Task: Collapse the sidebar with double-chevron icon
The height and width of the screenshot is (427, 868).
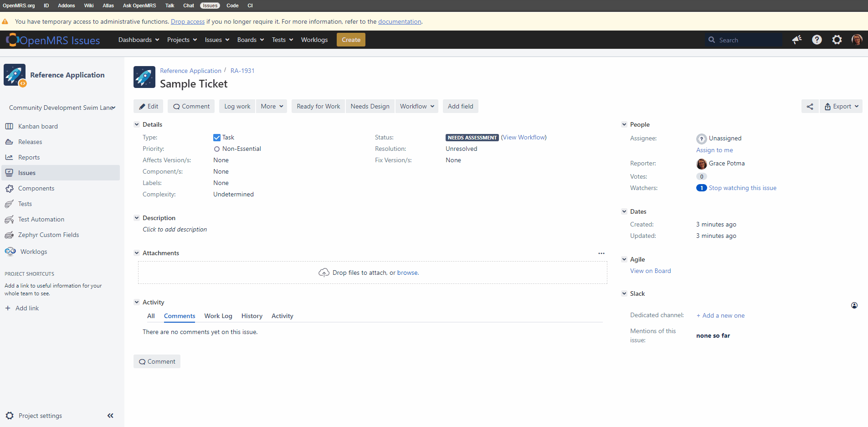Action: click(110, 416)
